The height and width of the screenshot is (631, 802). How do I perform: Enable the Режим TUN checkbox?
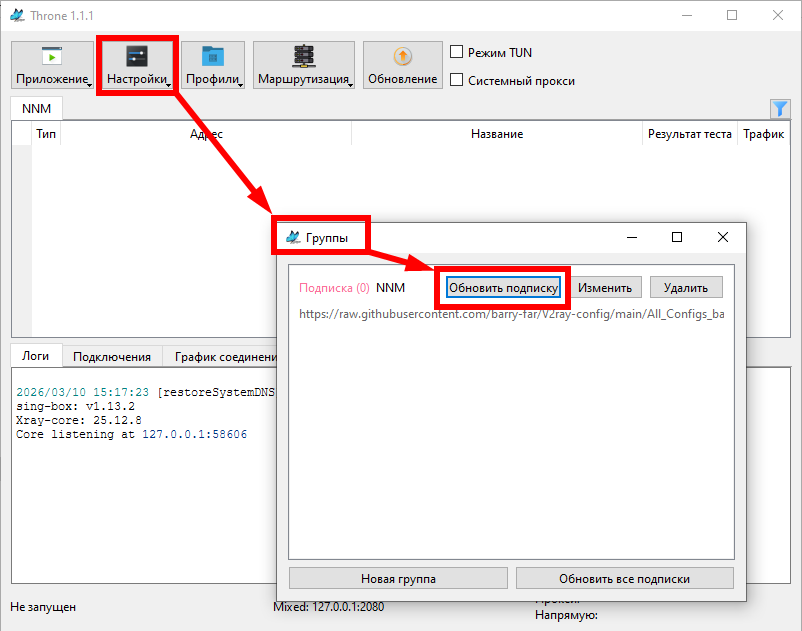(456, 52)
